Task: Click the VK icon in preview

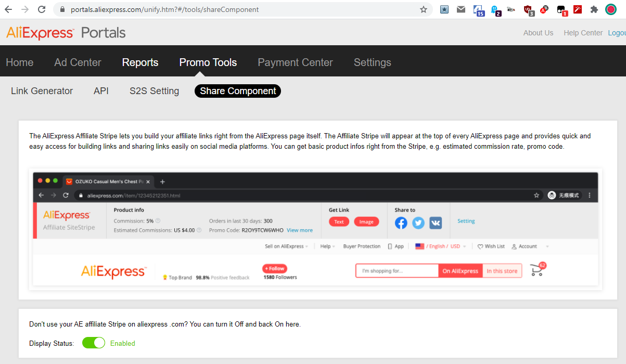Action: 436,223
